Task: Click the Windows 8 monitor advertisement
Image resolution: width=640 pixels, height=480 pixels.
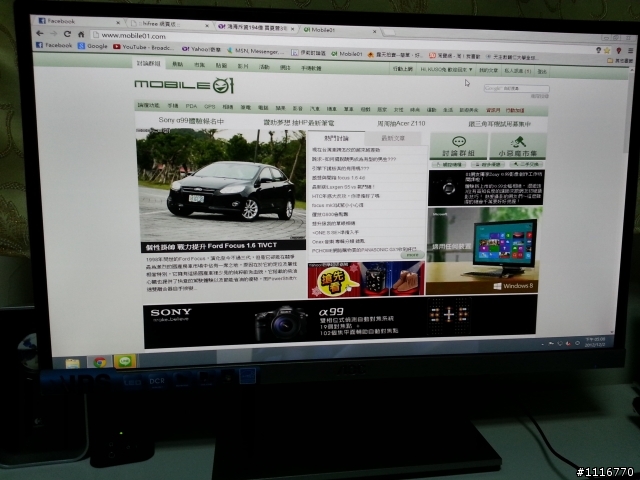Action: (485, 250)
